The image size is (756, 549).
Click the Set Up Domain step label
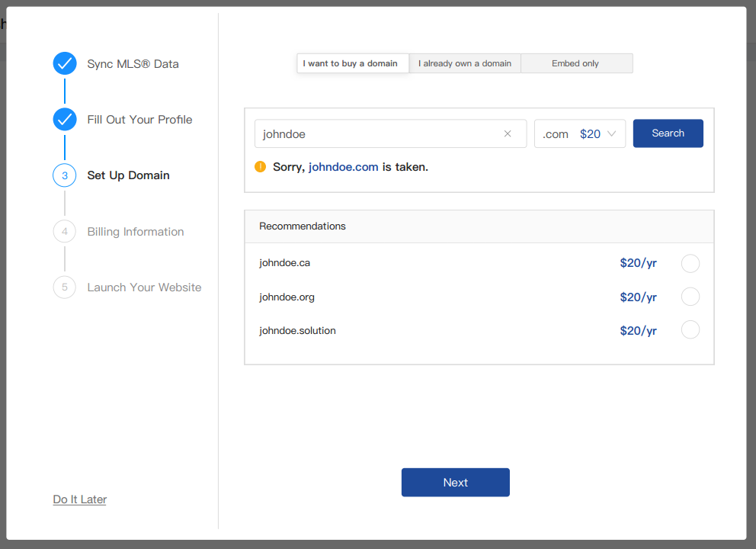tap(128, 175)
